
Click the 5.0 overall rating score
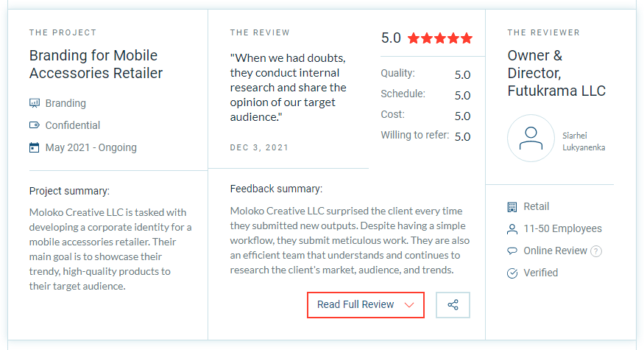(x=391, y=38)
